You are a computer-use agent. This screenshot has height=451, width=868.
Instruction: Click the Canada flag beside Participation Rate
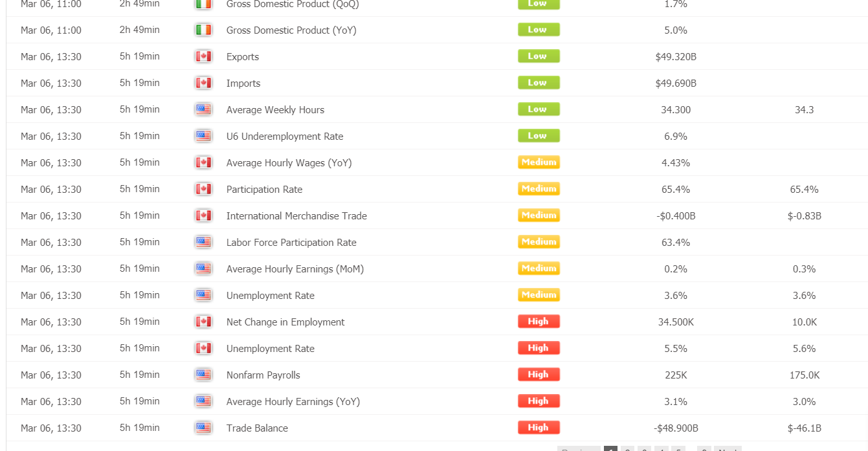(203, 189)
